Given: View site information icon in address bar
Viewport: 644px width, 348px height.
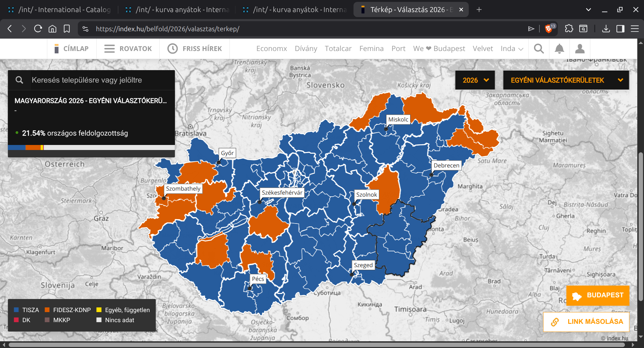Looking at the screenshot, I should (86, 29).
